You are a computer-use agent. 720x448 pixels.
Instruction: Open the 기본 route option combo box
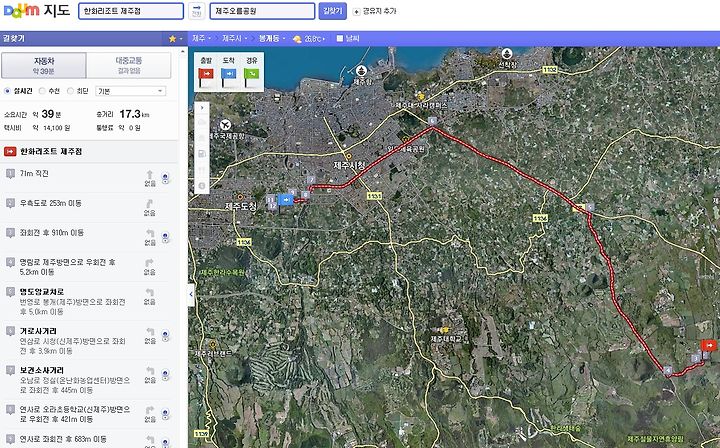pyautogui.click(x=130, y=91)
